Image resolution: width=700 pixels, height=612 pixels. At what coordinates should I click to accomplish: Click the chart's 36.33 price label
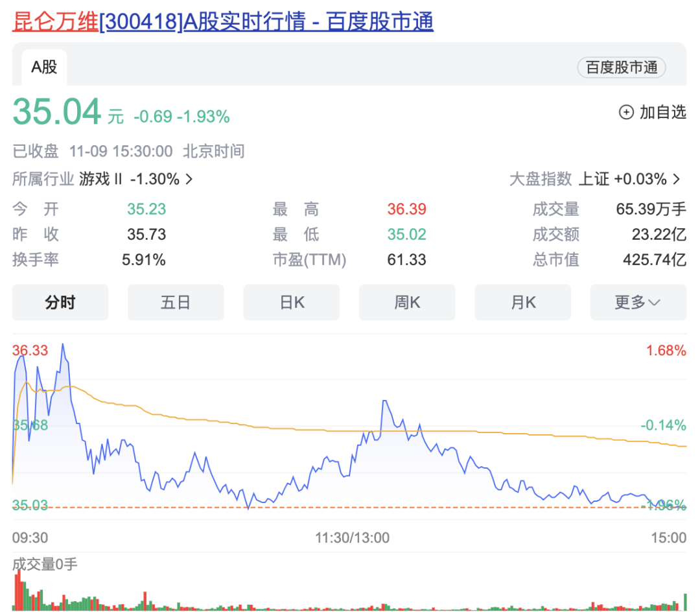(x=30, y=351)
